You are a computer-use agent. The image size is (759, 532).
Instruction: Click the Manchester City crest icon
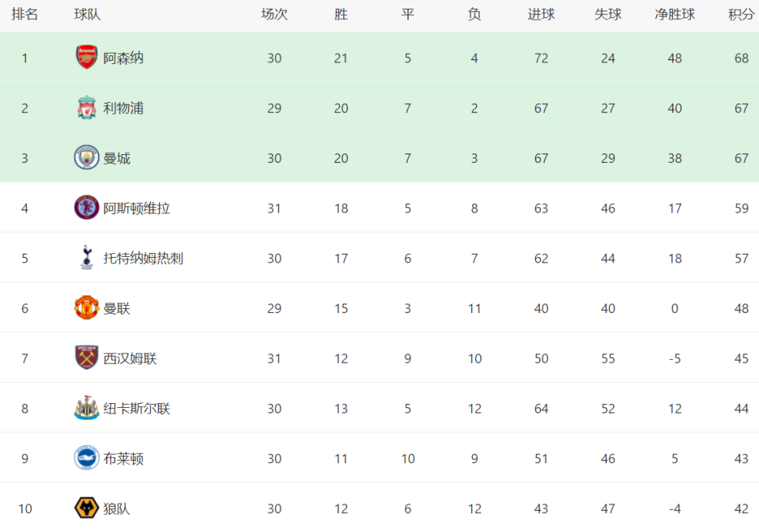tap(87, 157)
